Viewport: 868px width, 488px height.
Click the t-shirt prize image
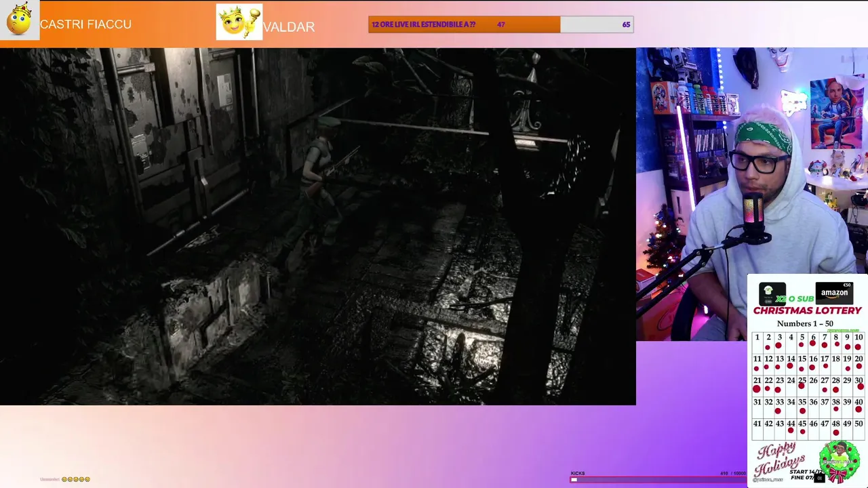point(772,293)
